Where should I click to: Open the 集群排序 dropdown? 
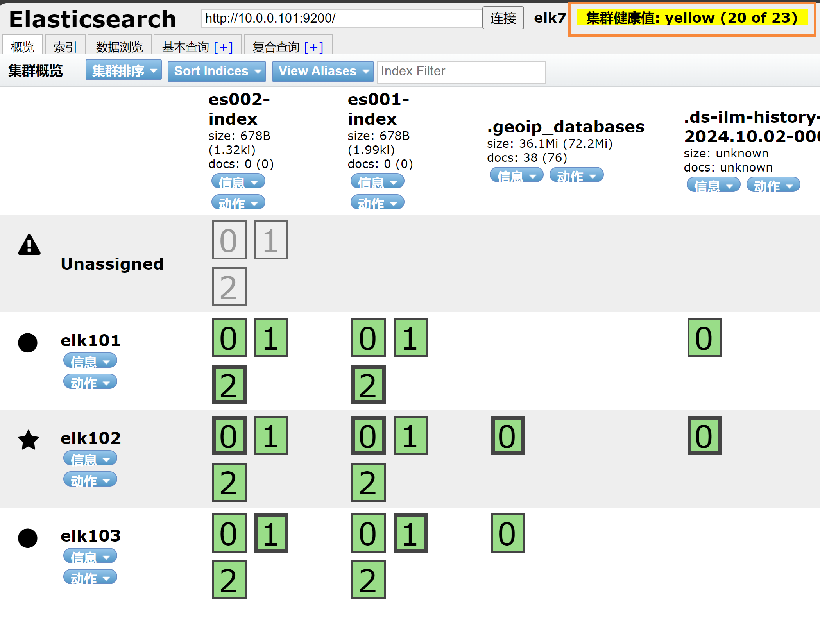(124, 70)
